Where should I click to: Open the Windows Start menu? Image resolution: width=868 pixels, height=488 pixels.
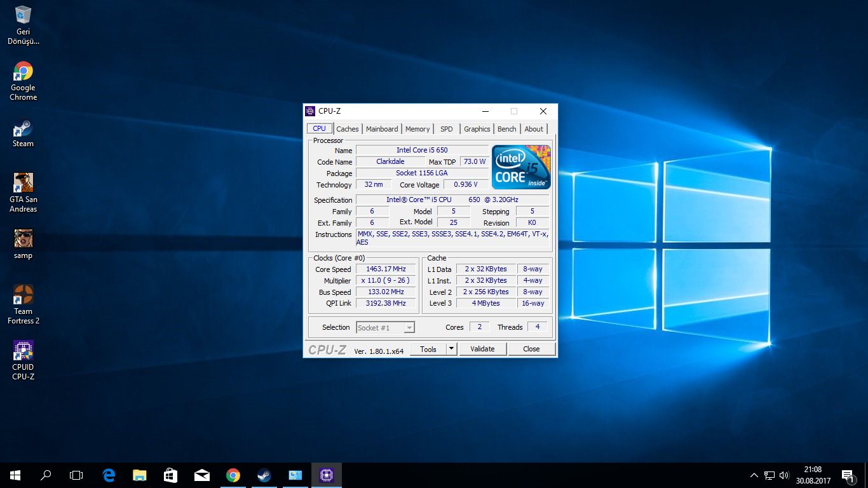(x=15, y=475)
